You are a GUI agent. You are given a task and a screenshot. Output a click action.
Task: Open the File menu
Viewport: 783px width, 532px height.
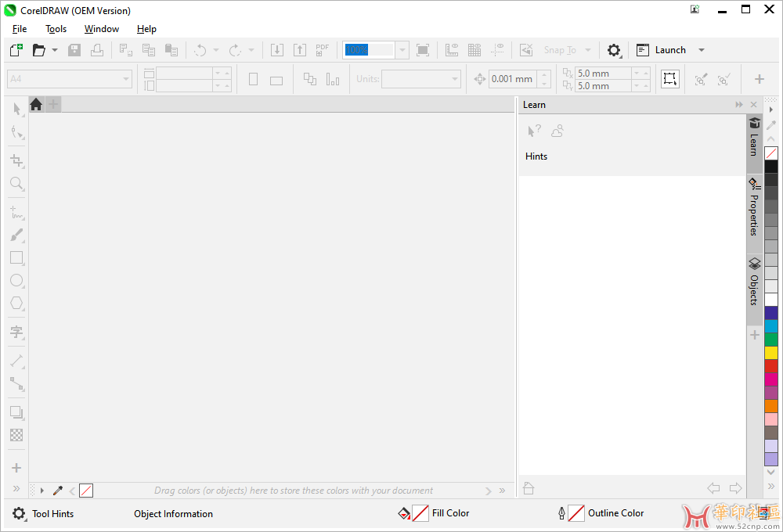tap(20, 29)
